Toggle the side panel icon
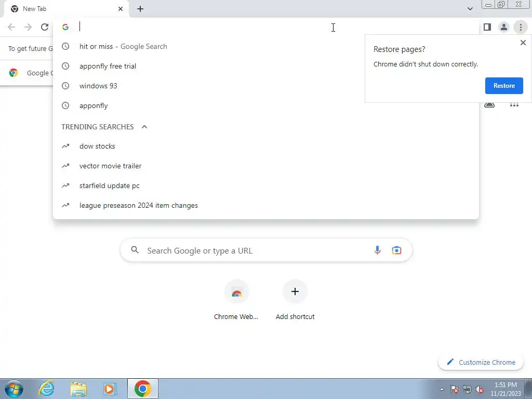Viewport: 532px width, 399px height. (x=487, y=27)
